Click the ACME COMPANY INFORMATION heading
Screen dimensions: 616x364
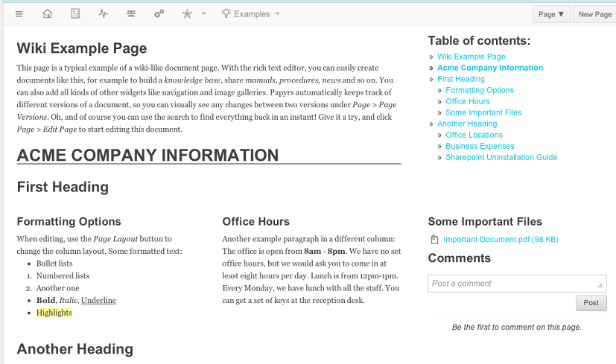[x=147, y=155]
